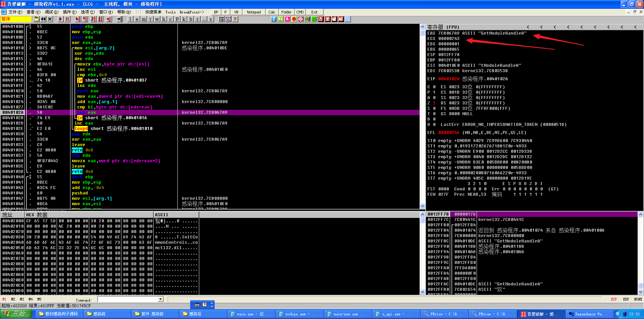Screen dimensions: 644x319
Task: Show the memory map via the 'm' button
Action: [144, 19]
